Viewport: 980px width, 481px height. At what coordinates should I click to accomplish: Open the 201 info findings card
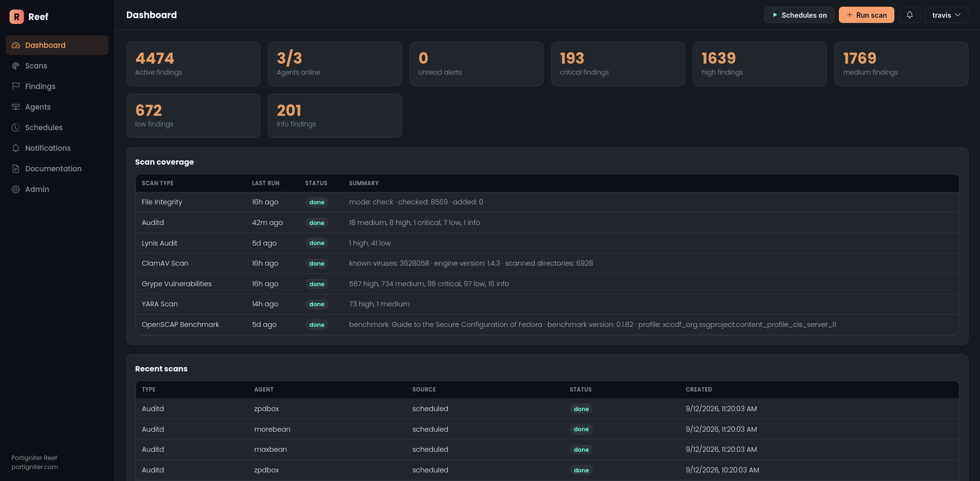point(335,116)
